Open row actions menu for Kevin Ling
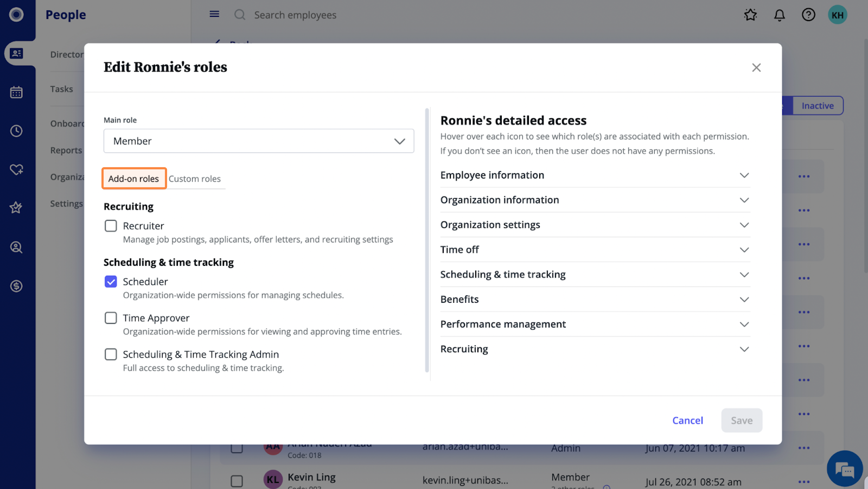The height and width of the screenshot is (489, 868). click(x=804, y=482)
